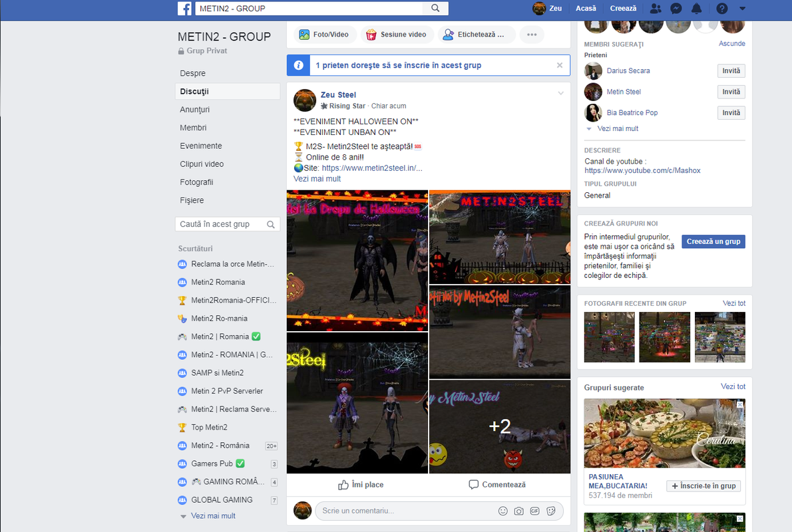This screenshot has width=792, height=532.
Task: Open Fișiere in group menu
Action: (192, 200)
